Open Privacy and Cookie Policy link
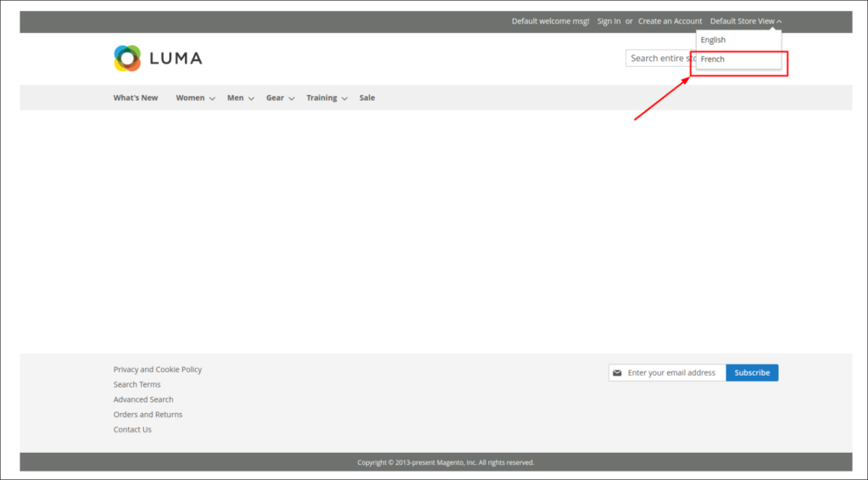This screenshot has height=480, width=868. coord(158,370)
